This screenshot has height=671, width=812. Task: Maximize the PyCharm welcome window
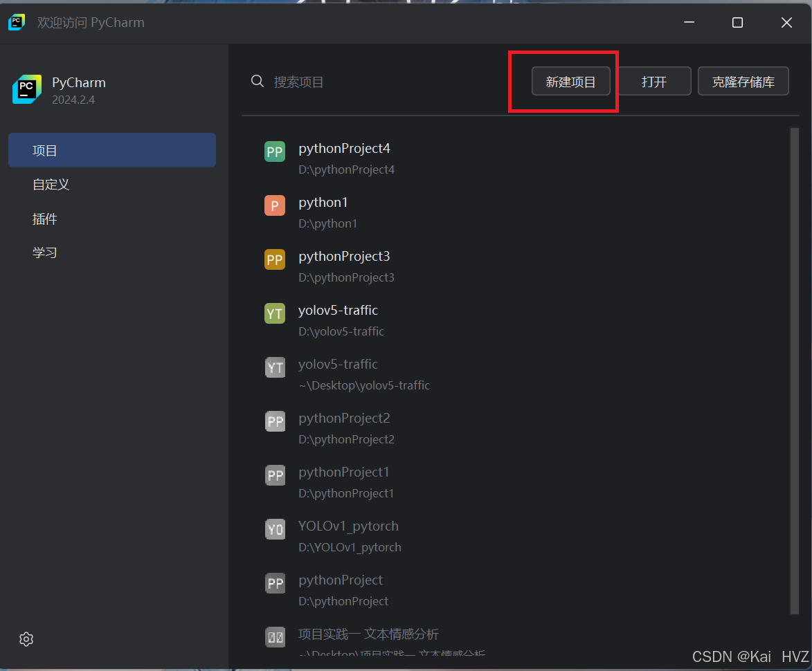click(737, 22)
